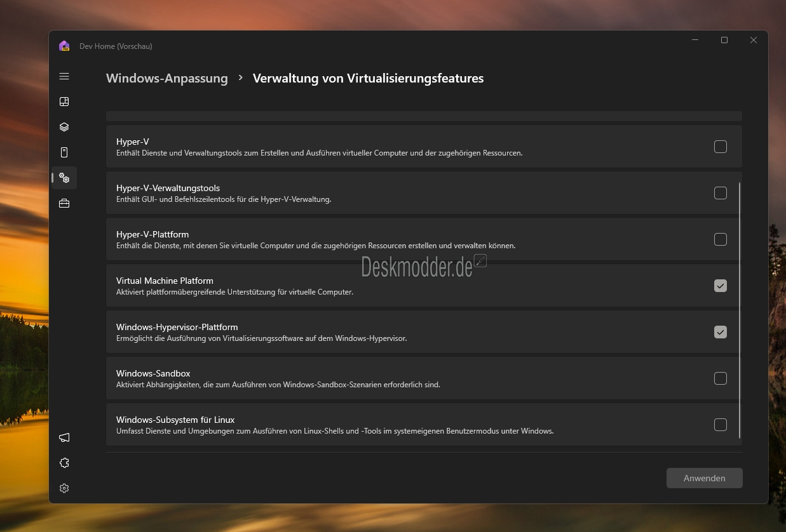This screenshot has height=532, width=786.
Task: Click description 'Enthält GUI- und Befehlszeilentools'
Action: pyautogui.click(x=224, y=199)
